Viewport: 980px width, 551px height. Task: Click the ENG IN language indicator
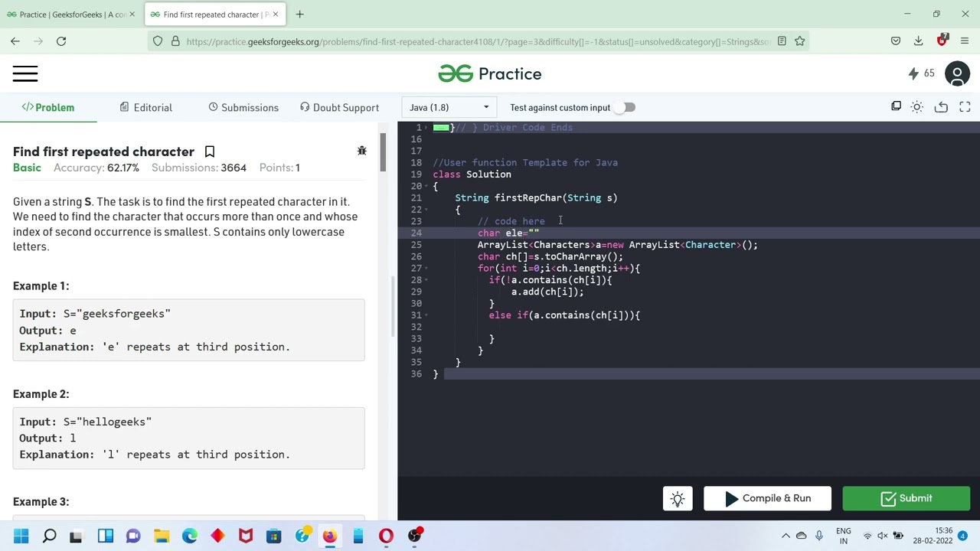pos(843,536)
